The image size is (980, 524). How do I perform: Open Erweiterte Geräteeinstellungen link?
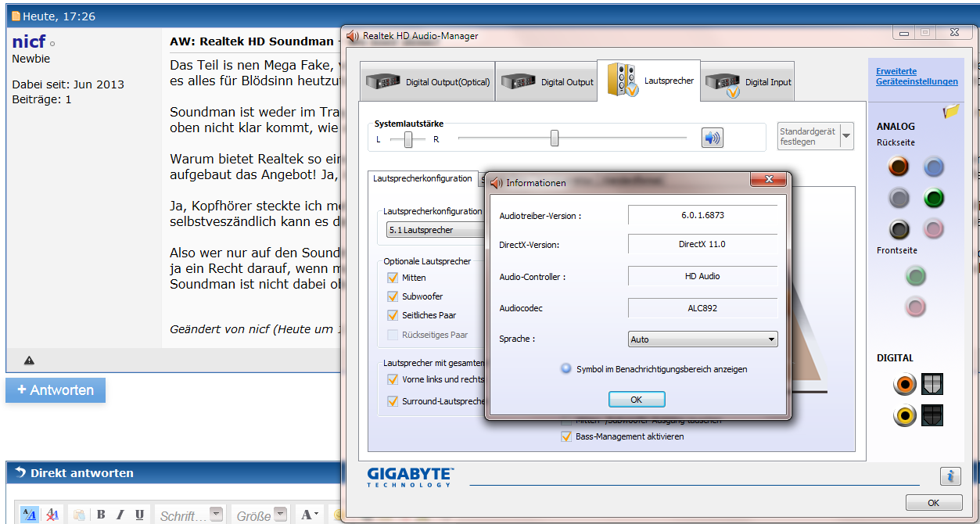click(x=917, y=77)
